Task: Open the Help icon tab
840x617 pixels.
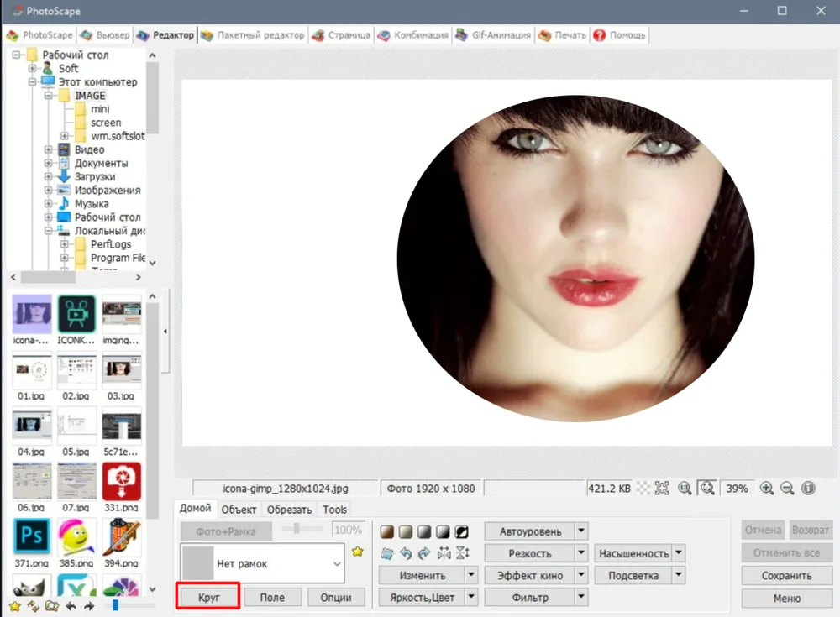Action: pyautogui.click(x=619, y=35)
